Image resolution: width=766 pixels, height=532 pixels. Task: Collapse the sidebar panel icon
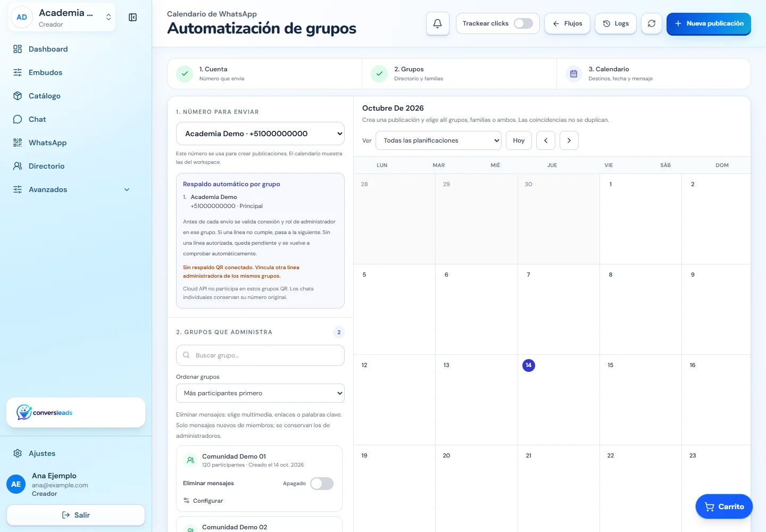[133, 18]
